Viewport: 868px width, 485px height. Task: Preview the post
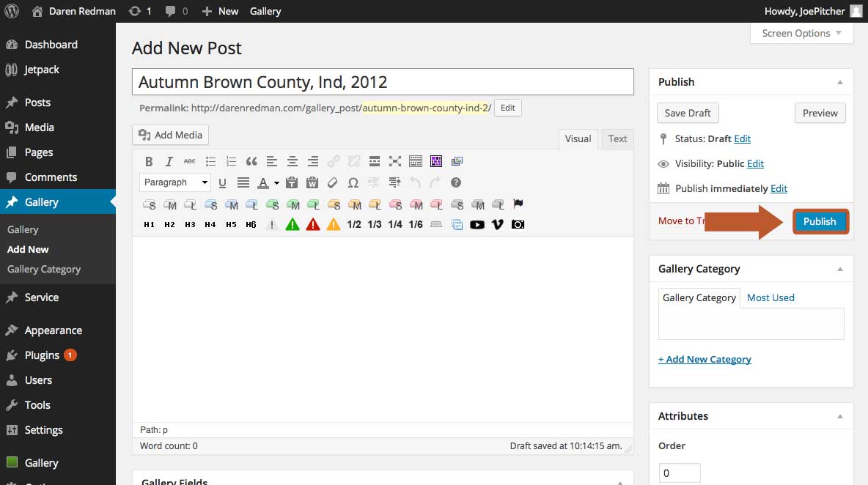point(820,113)
